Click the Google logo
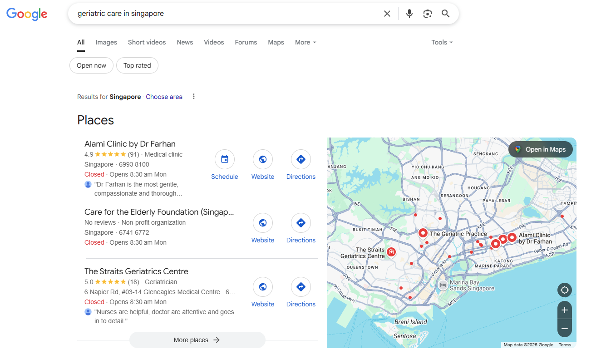Image resolution: width=601 pixels, height=364 pixels. point(27,14)
